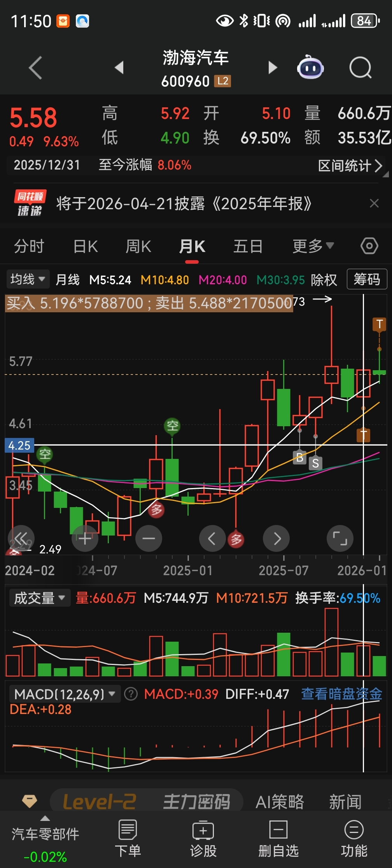The height and width of the screenshot is (868, 392).
Task: Open the search magnifier
Action: pyautogui.click(x=360, y=68)
